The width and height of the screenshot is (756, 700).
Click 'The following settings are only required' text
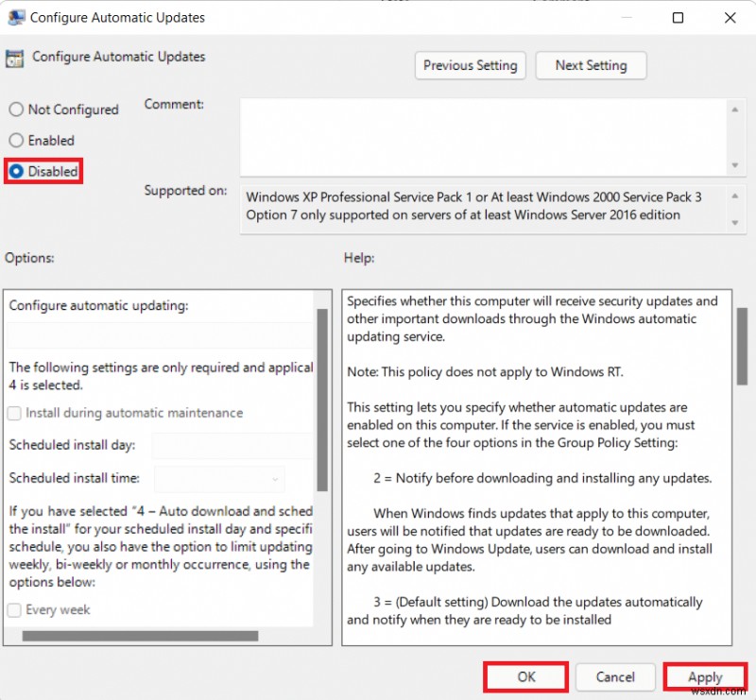161,376
